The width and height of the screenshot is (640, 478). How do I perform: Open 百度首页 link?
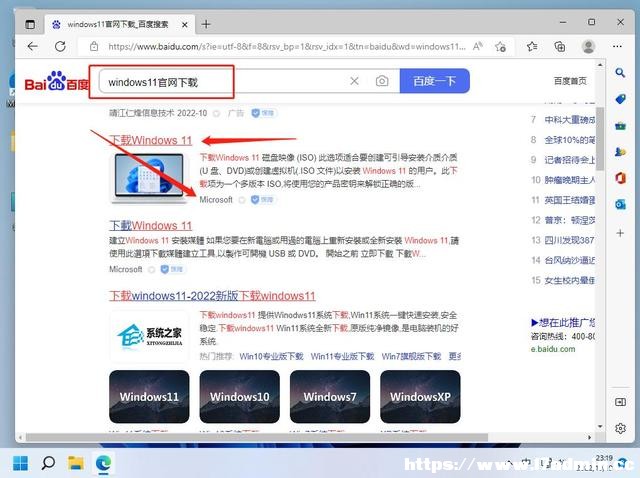(x=570, y=81)
